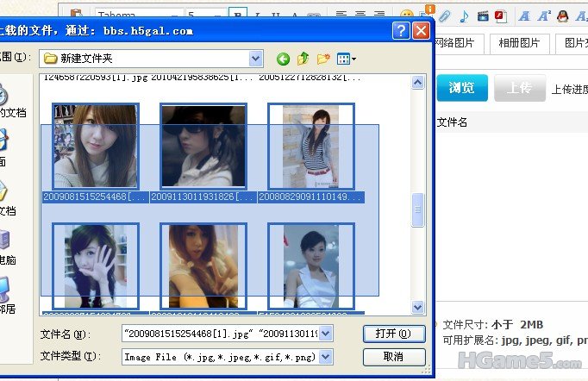Select thumbnail of girl in striped top

click(x=311, y=147)
